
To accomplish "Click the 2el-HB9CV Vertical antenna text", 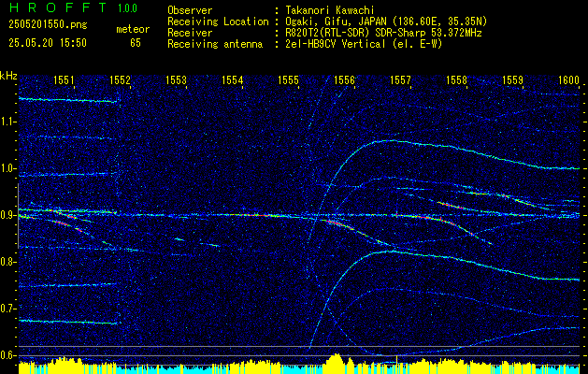I will coord(364,44).
